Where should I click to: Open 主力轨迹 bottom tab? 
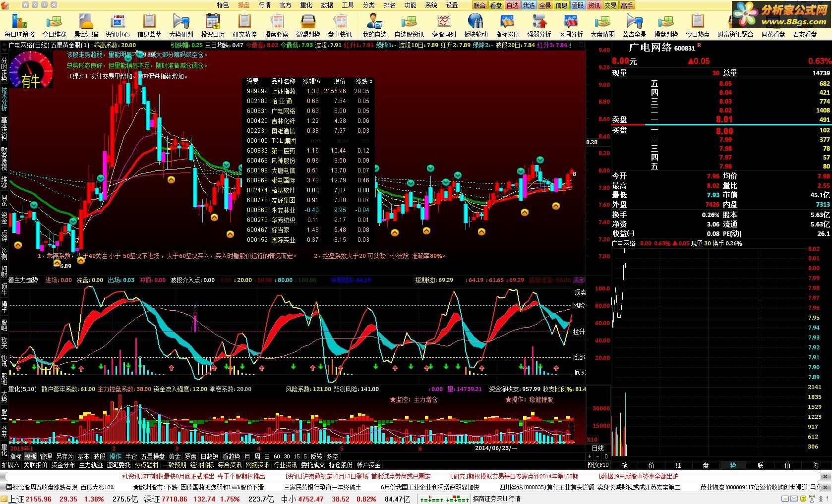(x=91, y=465)
